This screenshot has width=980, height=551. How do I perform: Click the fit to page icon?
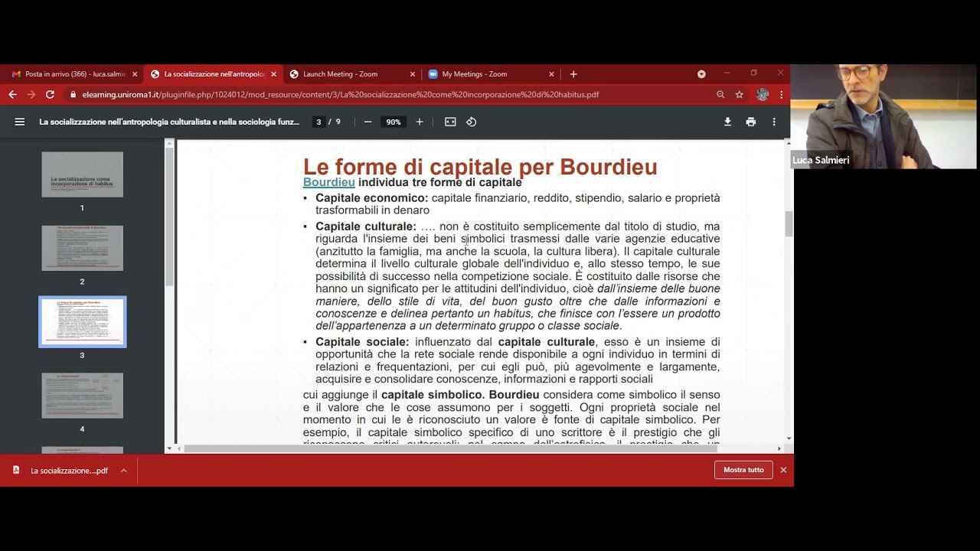[x=450, y=122]
